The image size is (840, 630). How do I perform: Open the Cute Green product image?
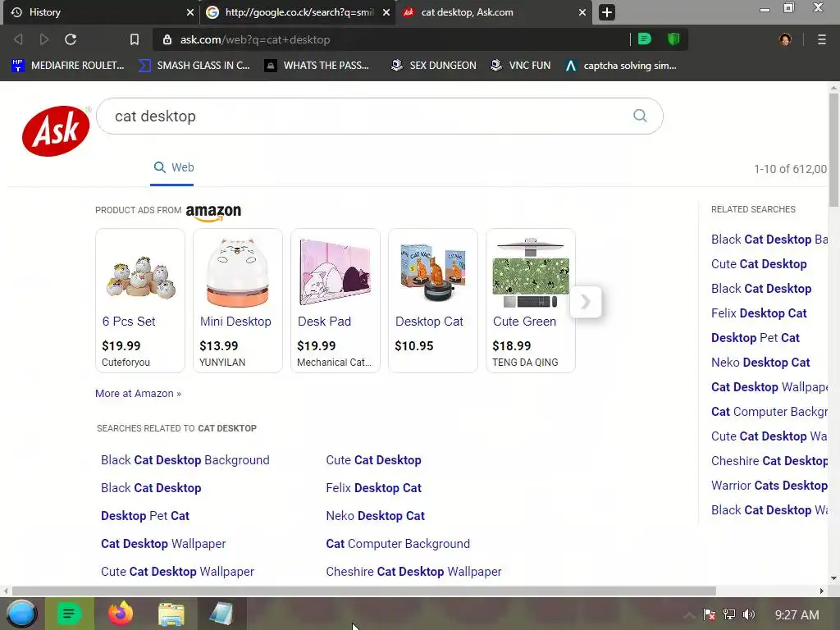point(531,273)
